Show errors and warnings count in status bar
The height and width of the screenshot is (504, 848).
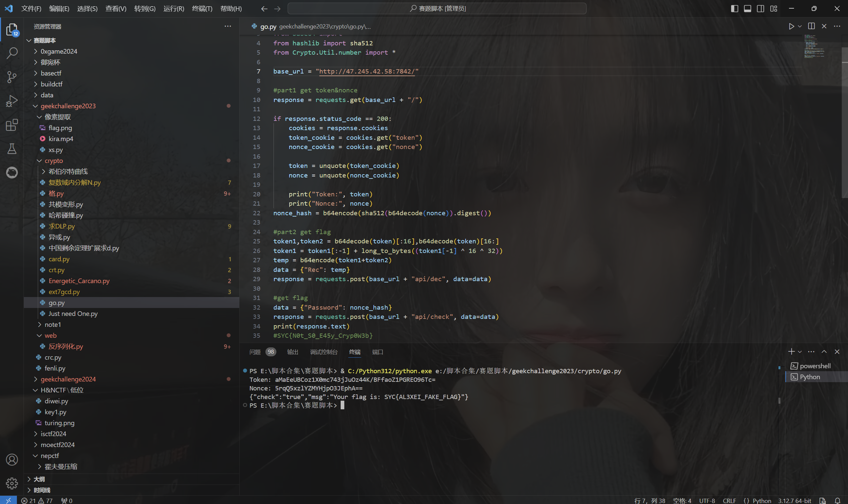[37, 500]
